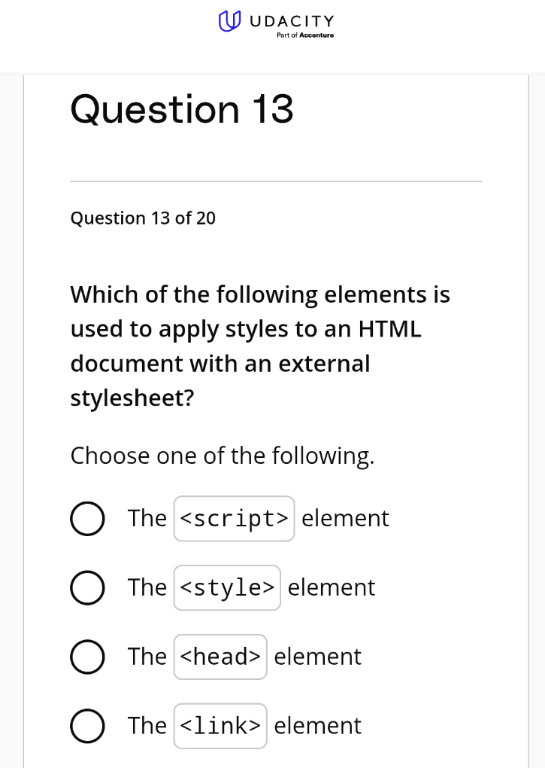Click the <style> code chip
Viewport: 545px width, 768px height.
pyautogui.click(x=227, y=588)
